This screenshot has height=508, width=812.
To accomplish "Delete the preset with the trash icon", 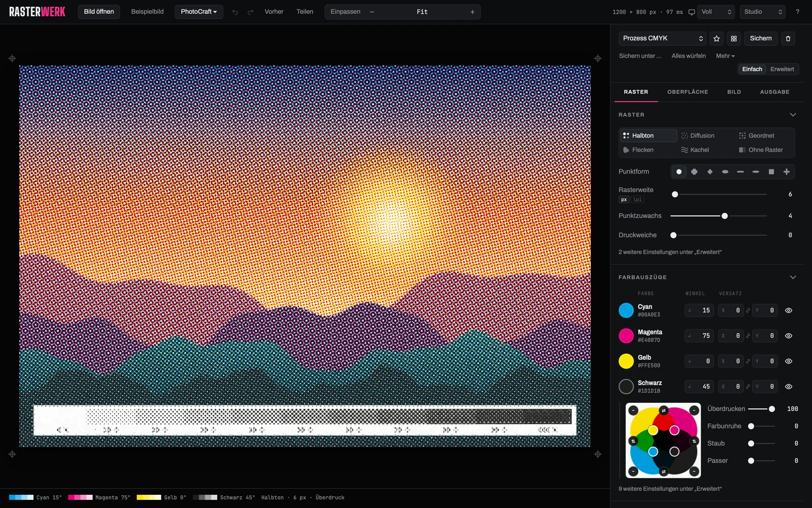I will tap(788, 39).
